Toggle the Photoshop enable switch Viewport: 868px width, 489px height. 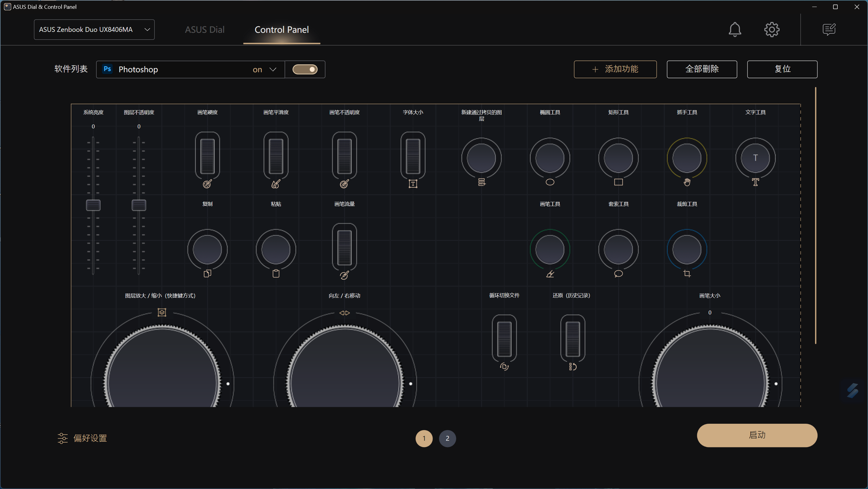[x=304, y=69]
